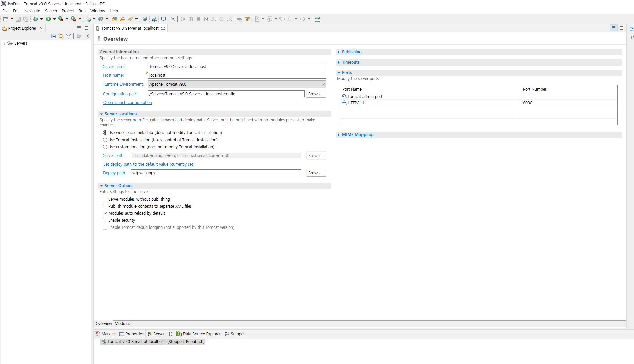
Task: Uncheck Modules auto reload by default
Action: pos(105,213)
